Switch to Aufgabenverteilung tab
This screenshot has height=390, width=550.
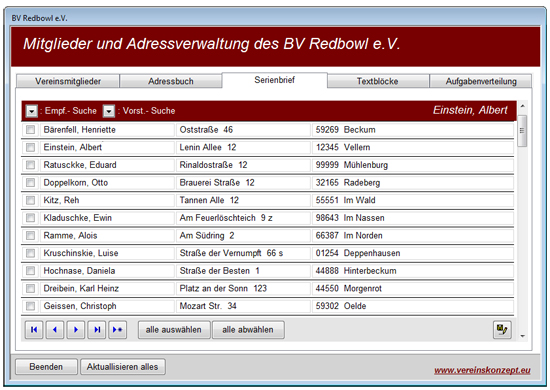tap(481, 81)
